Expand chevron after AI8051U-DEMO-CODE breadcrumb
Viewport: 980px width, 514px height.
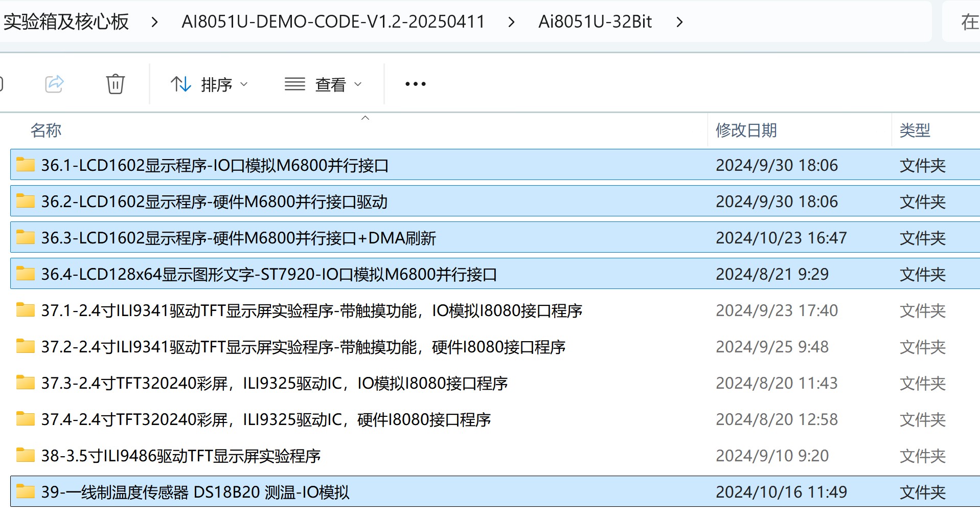(511, 22)
